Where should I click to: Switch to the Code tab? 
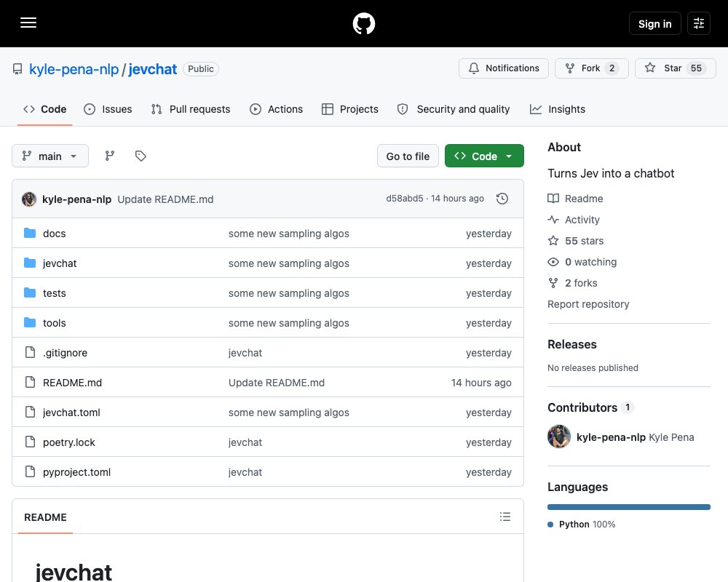tap(45, 109)
